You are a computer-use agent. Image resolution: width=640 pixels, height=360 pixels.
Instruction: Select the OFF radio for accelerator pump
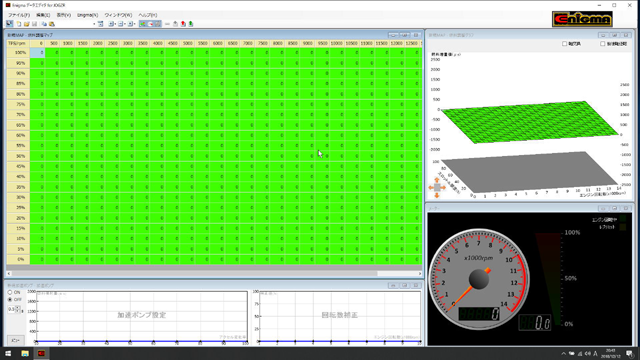(10, 300)
